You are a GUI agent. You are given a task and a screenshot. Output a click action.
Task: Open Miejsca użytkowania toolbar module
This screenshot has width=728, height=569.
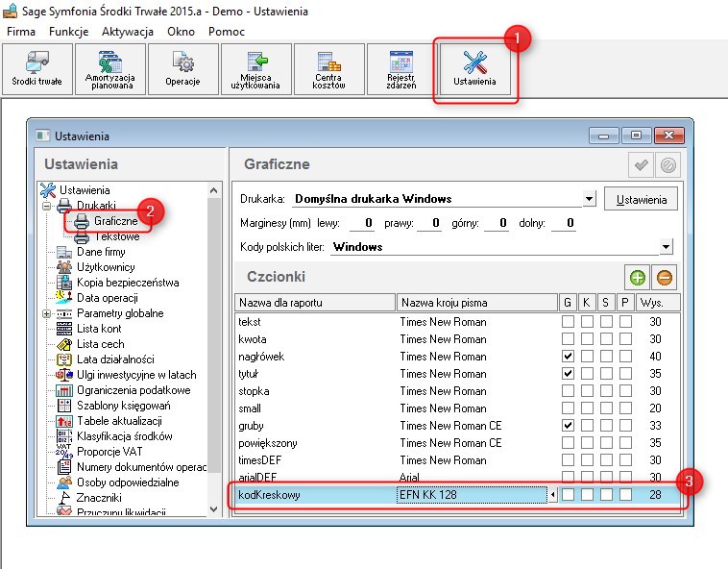(x=255, y=69)
